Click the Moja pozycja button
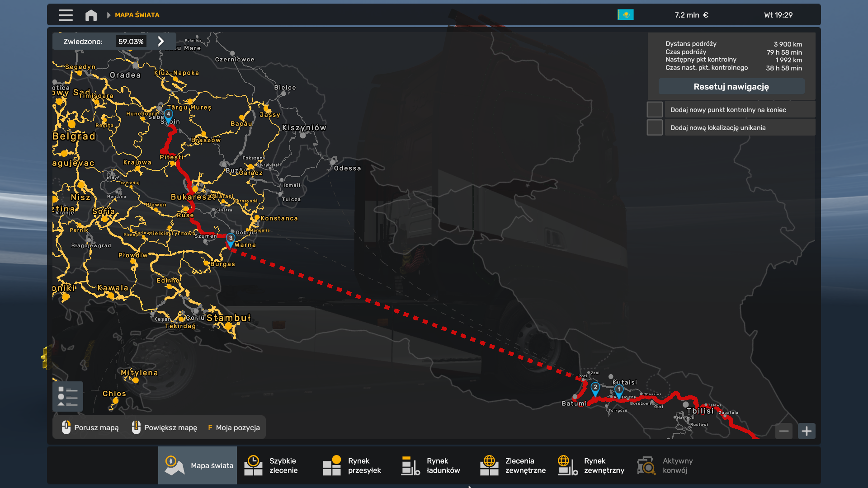Viewport: 868px width, 488px height. coord(234,427)
